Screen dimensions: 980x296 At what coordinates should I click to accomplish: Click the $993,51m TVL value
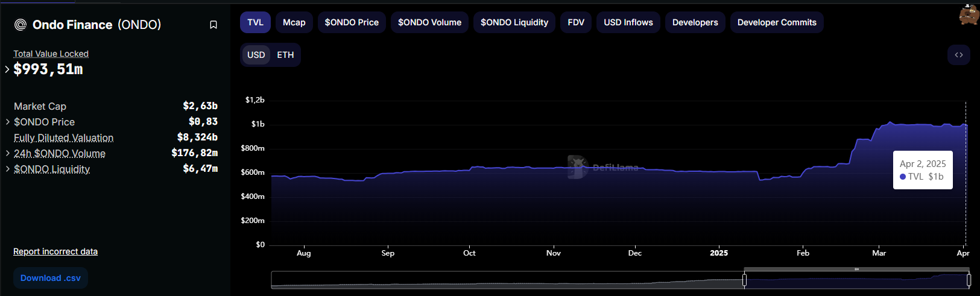[x=48, y=69]
